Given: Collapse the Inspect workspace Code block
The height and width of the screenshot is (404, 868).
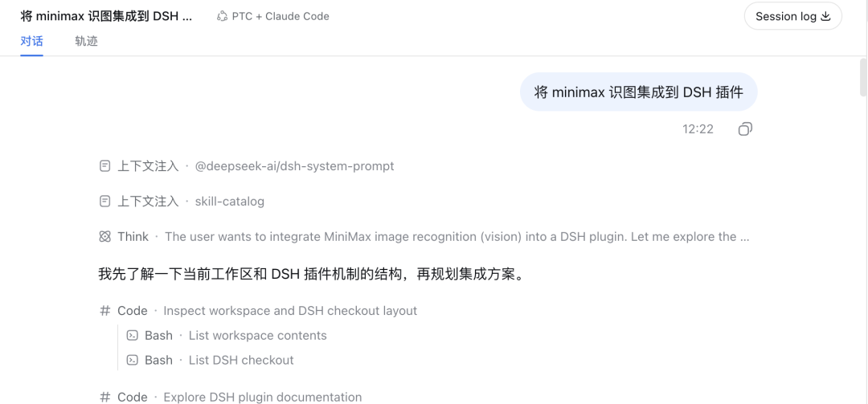Looking at the screenshot, I should point(258,311).
